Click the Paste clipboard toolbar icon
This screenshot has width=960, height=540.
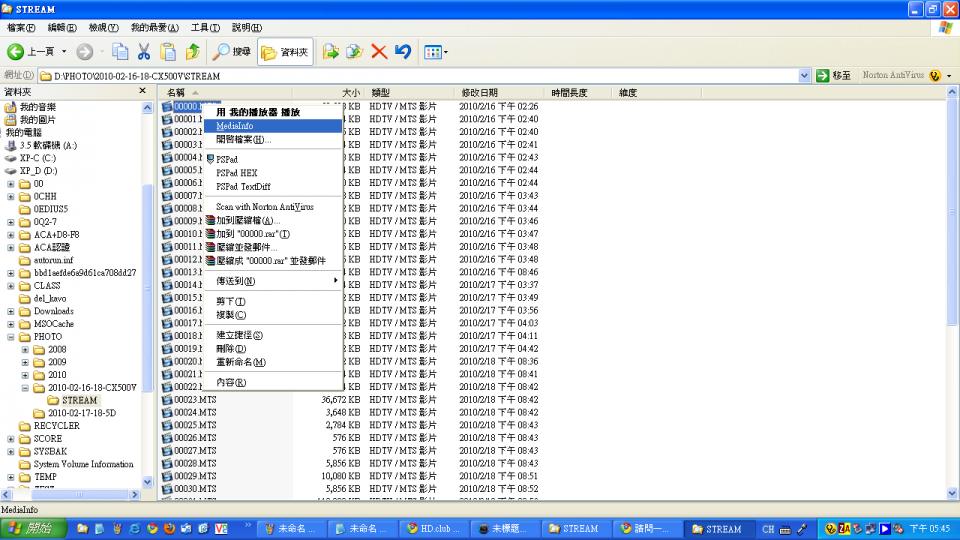[168, 52]
